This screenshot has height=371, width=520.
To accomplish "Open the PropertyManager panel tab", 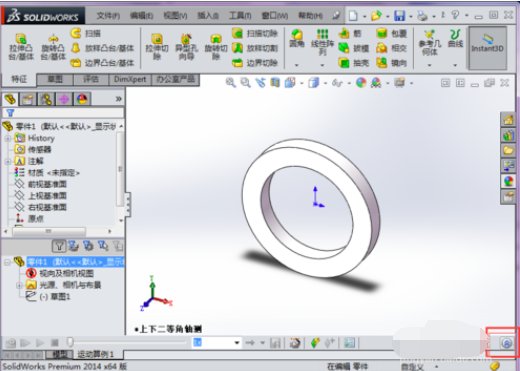I will (28, 99).
